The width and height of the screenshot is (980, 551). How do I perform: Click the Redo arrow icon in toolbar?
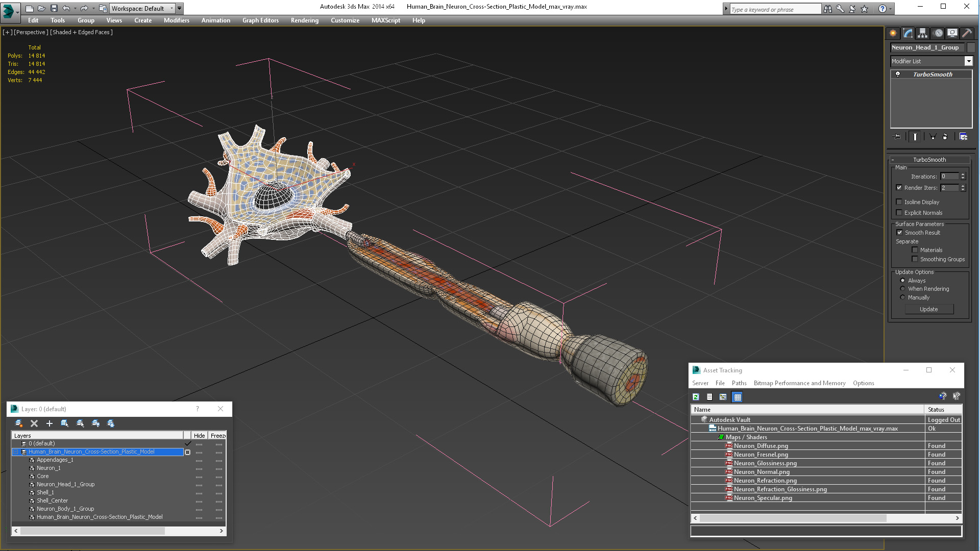(84, 9)
